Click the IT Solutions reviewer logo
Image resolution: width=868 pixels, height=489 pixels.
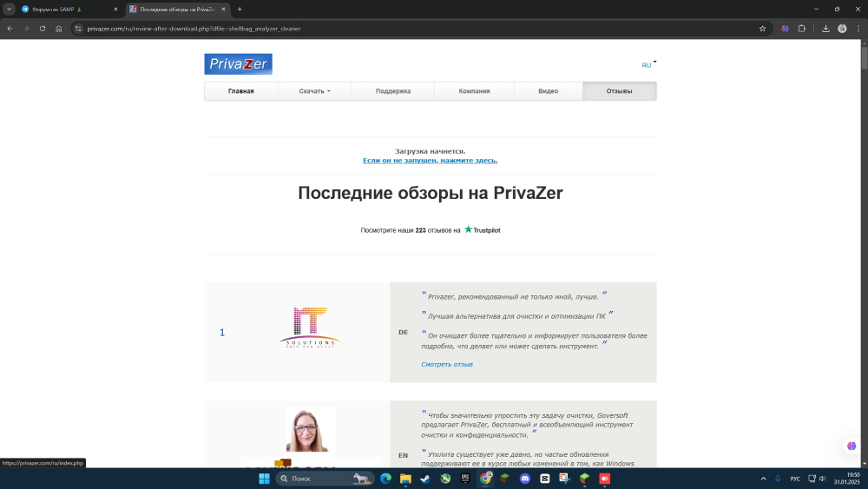(310, 327)
